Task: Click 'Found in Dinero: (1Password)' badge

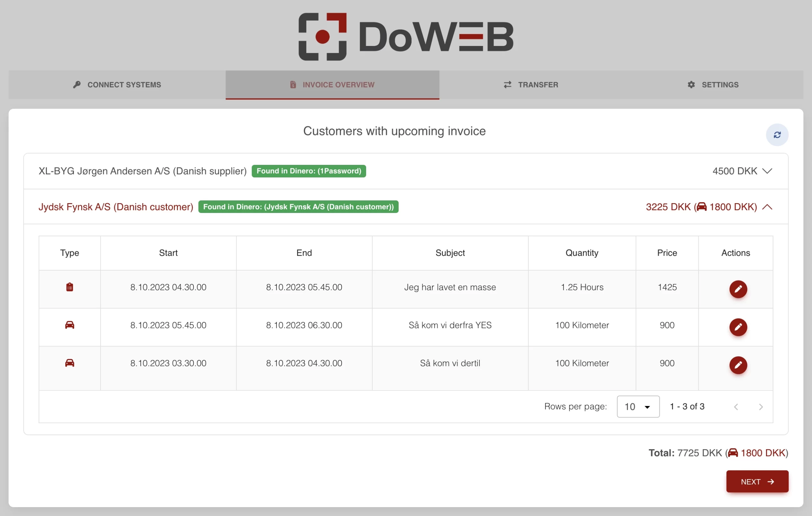Action: click(309, 171)
